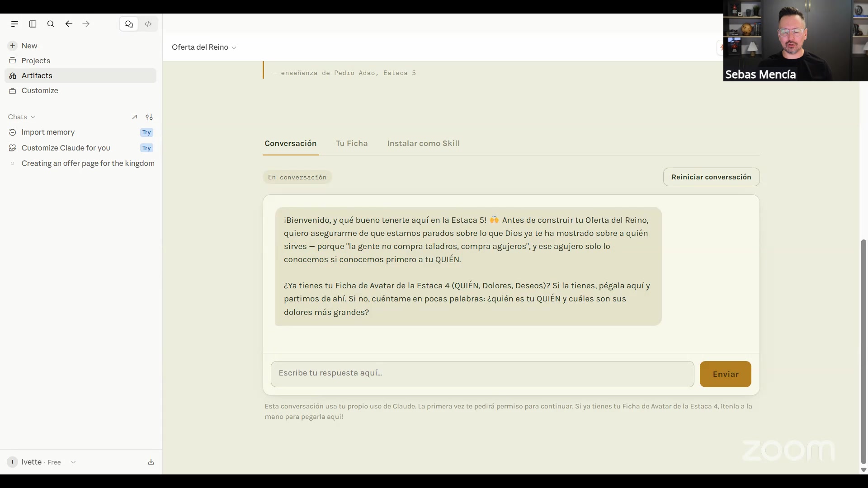Click the Enviar button

point(726,374)
